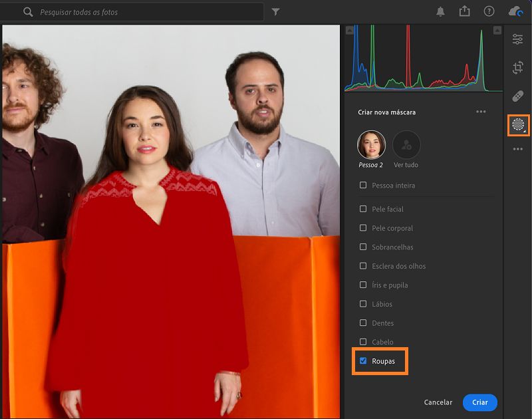This screenshot has width=532, height=419.
Task: Open the help question mark icon
Action: click(x=489, y=11)
